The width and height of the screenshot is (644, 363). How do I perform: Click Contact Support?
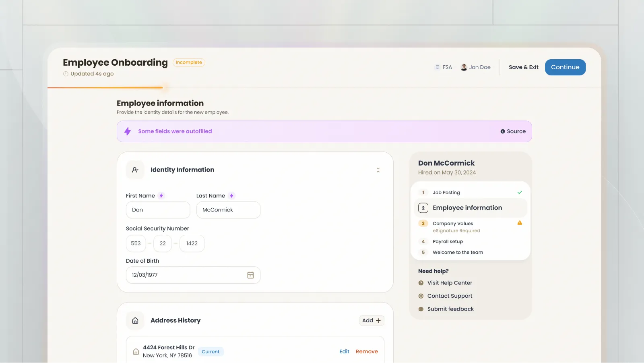click(450, 296)
